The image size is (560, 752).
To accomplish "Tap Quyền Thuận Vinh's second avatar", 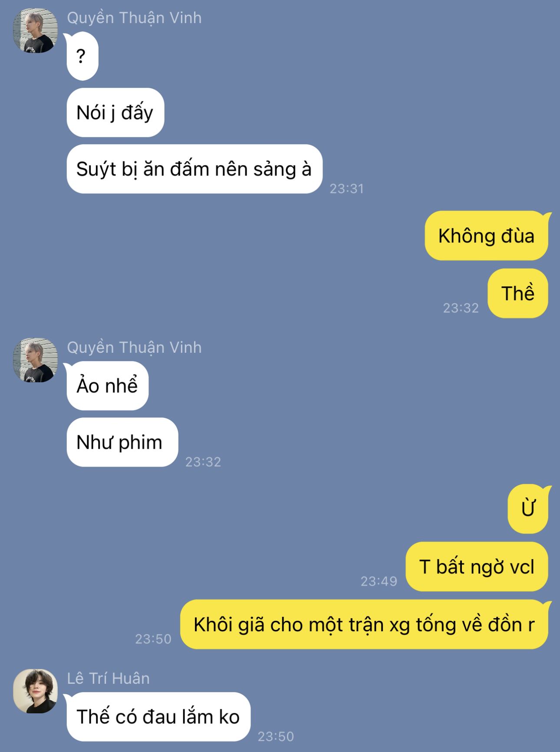I will pyautogui.click(x=35, y=360).
